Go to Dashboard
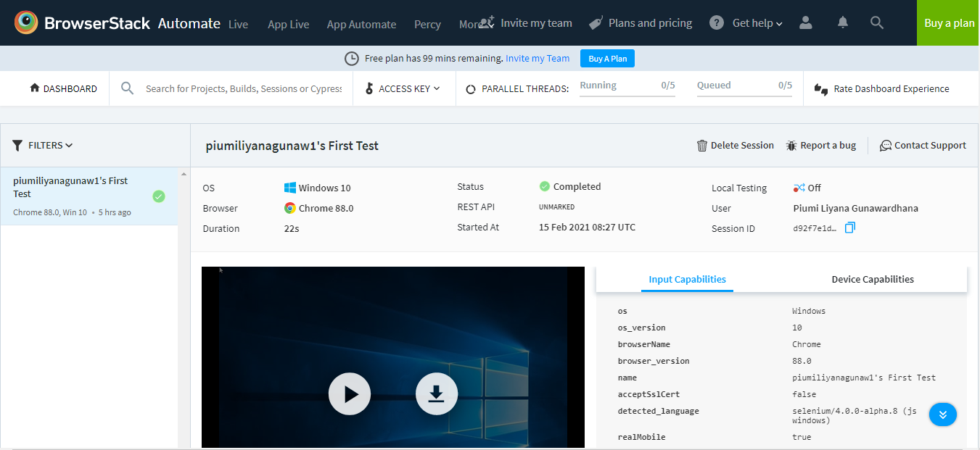980x450 pixels. click(63, 88)
